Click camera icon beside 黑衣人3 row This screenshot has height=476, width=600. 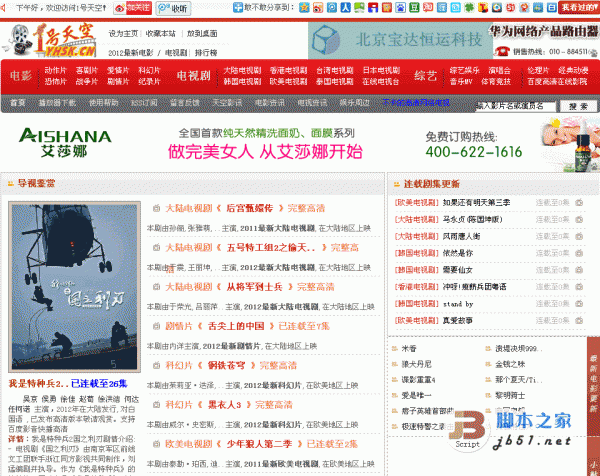(x=156, y=404)
